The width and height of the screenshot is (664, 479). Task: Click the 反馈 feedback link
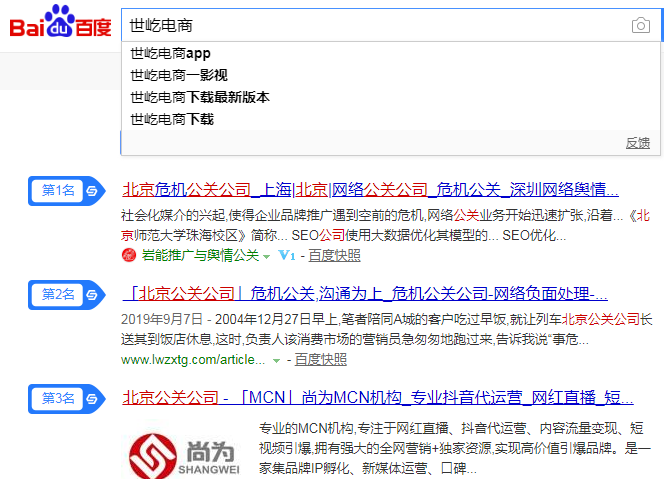[x=638, y=143]
